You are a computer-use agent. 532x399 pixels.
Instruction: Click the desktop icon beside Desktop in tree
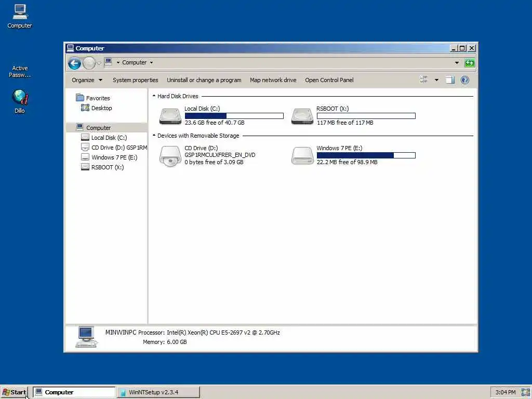[x=85, y=108]
